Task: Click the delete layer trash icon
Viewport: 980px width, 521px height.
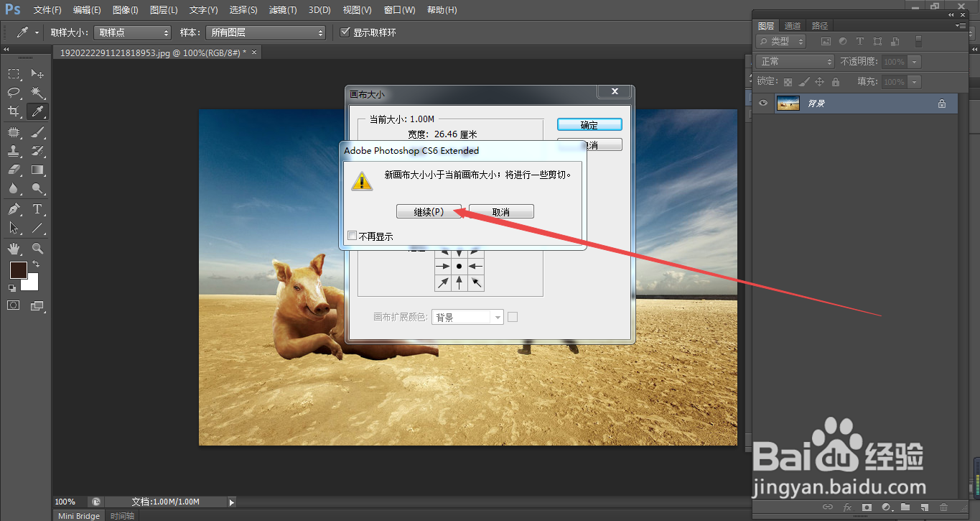Action: (x=943, y=507)
